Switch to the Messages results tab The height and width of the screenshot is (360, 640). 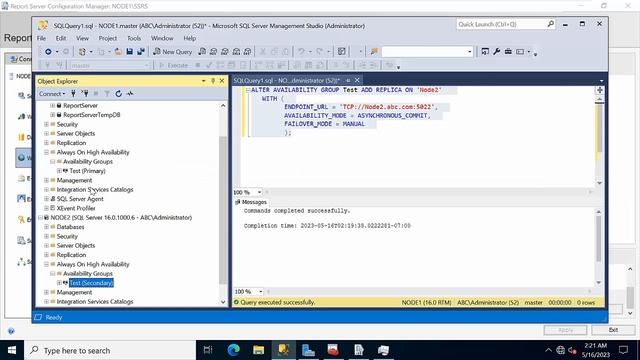pyautogui.click(x=251, y=202)
